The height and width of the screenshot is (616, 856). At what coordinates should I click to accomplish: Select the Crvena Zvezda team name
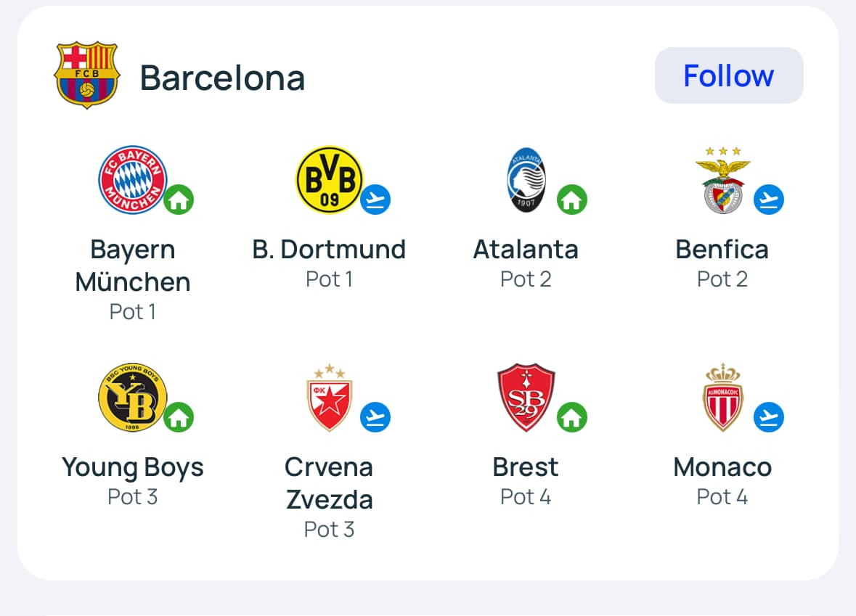tap(329, 483)
